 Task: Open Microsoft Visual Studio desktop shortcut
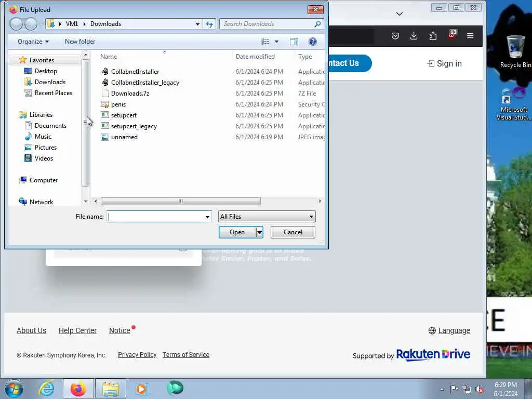coord(514,104)
